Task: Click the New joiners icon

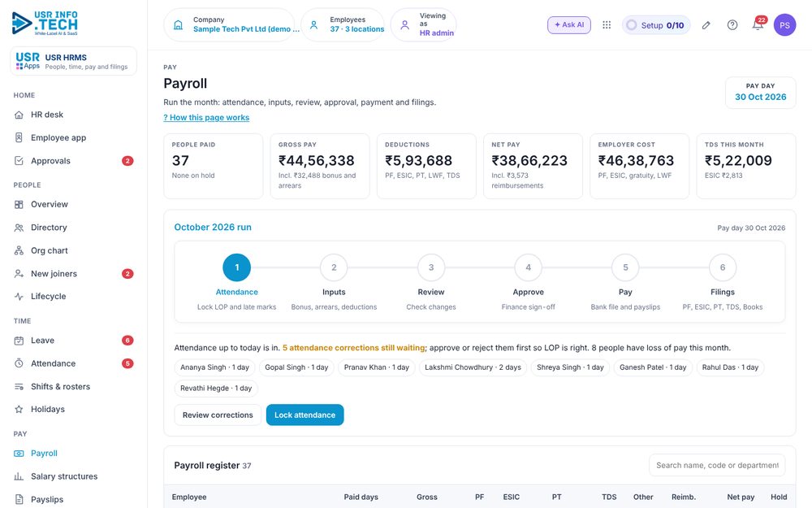Action: pyautogui.click(x=19, y=273)
